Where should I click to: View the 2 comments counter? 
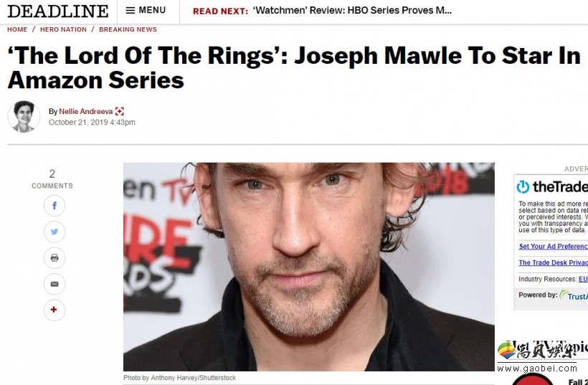coord(52,179)
